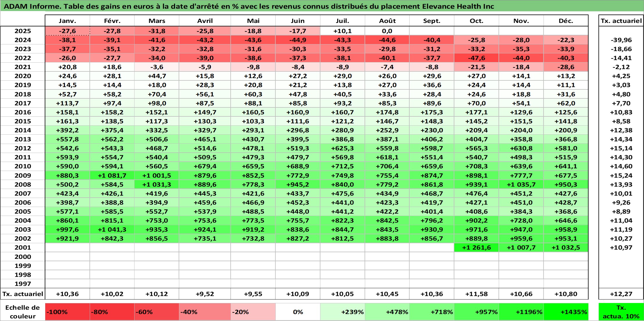This screenshot has width=644, height=321.
Task: Click the cell with +44,7
Action: (x=157, y=76)
